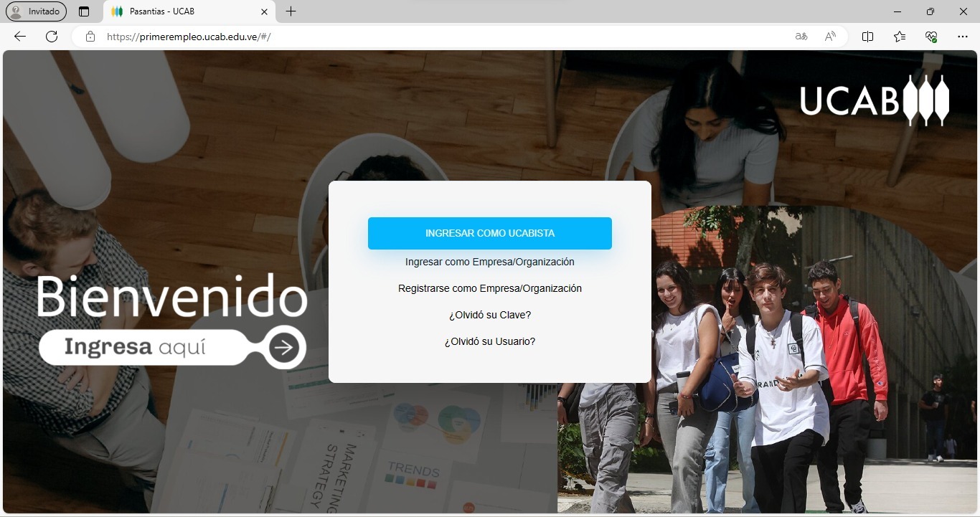Click the ¿Olvidó su Clave? link
980x517 pixels.
pos(489,315)
